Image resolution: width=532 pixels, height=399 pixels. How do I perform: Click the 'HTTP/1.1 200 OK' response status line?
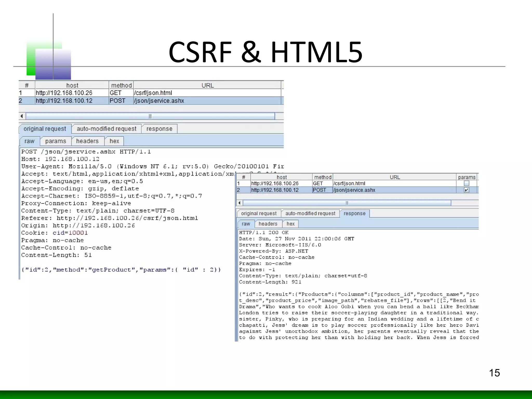(x=264, y=232)
